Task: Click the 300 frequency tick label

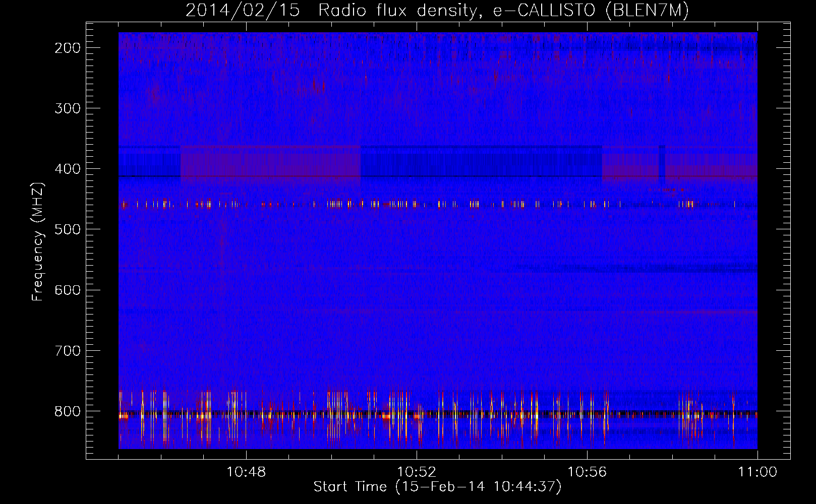Action: [68, 108]
